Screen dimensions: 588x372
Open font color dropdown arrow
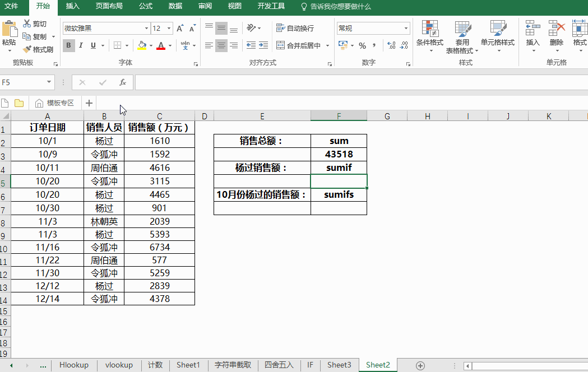170,46
